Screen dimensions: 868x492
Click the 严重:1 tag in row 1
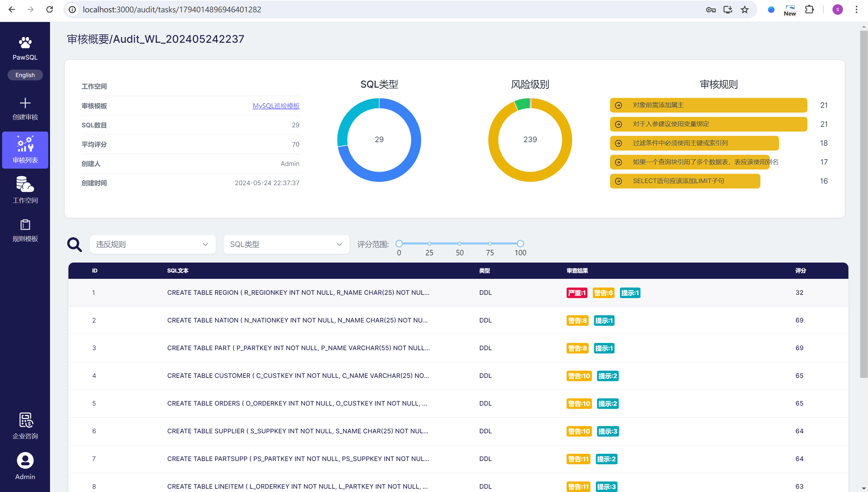[x=577, y=293]
